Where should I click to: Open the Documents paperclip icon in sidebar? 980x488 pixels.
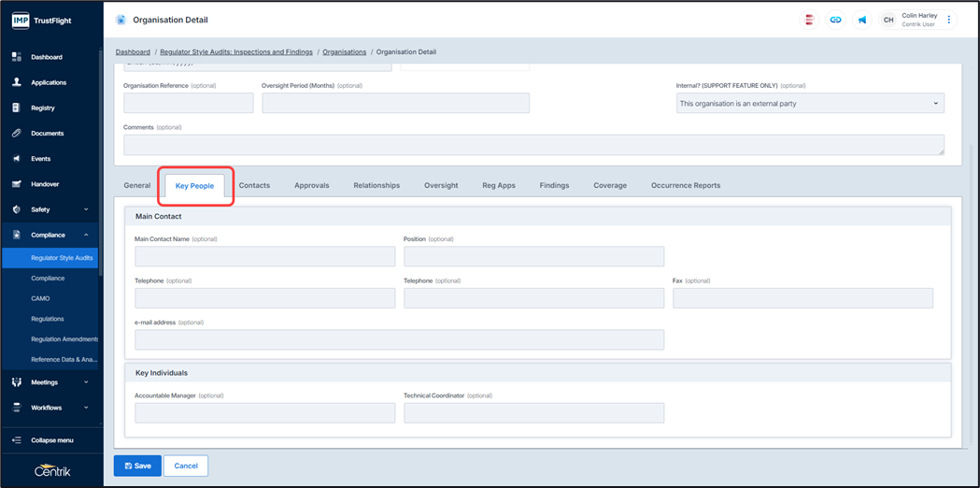pyautogui.click(x=17, y=134)
